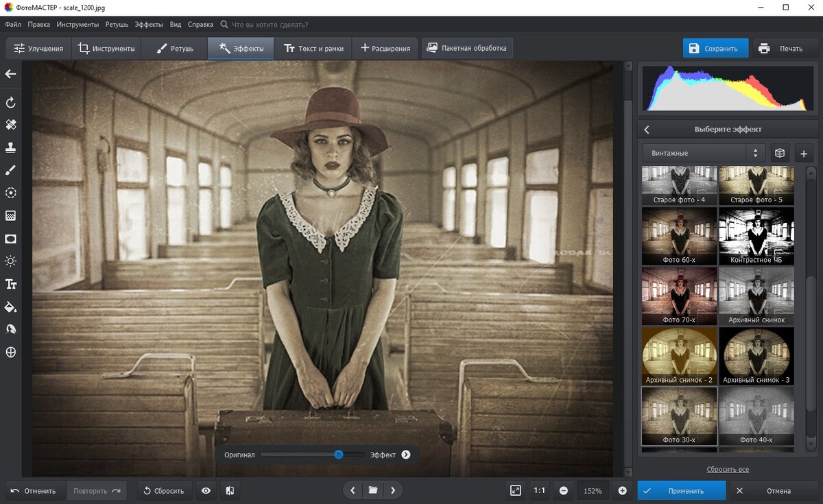Select the dotted-circle radial filter tool
This screenshot has width=823, height=504.
coord(10,193)
